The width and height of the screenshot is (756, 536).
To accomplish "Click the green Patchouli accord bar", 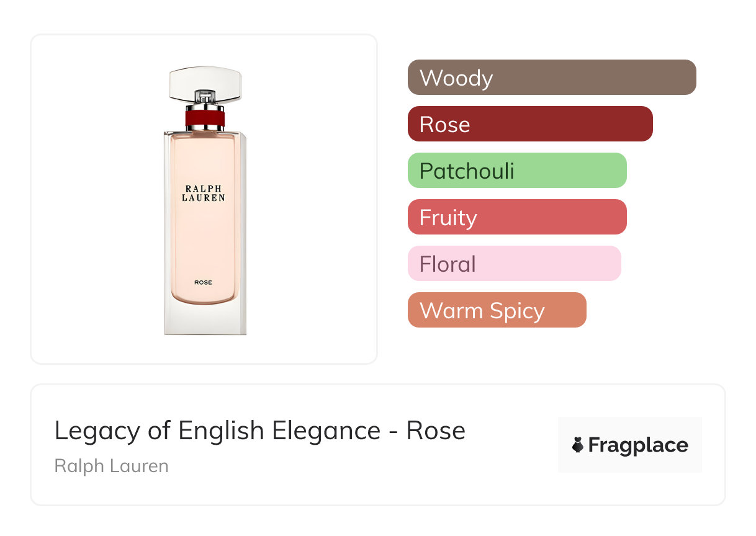I will pyautogui.click(x=516, y=171).
